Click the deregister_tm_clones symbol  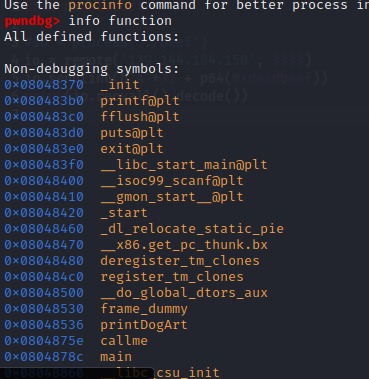[x=180, y=261]
